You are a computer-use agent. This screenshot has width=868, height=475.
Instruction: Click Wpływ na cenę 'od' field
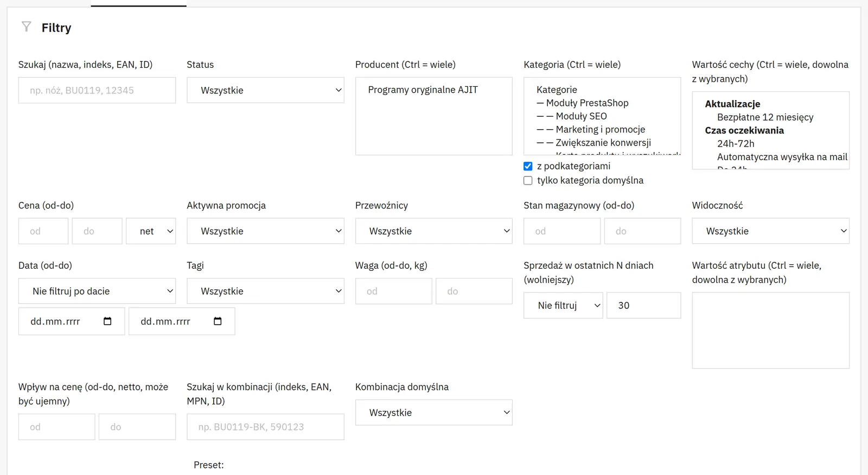57,427
